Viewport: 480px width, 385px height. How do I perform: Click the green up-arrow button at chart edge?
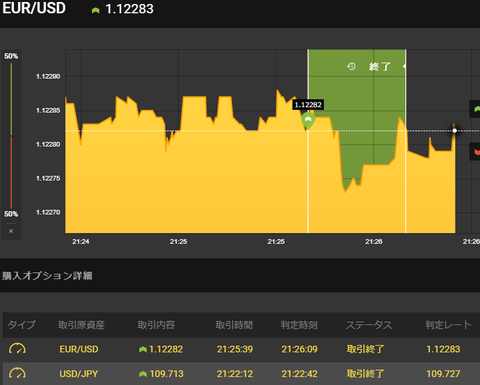pyautogui.click(x=475, y=109)
